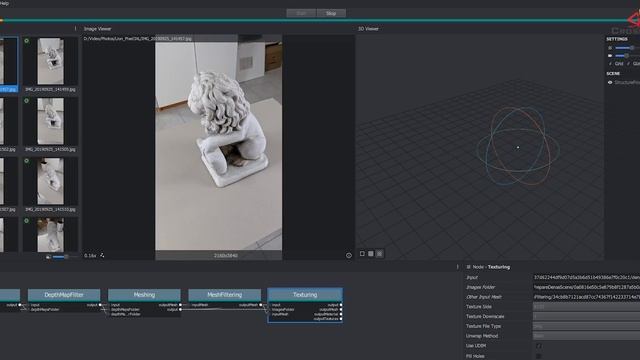Adjust the camera size slider in Settings
Viewport: 640px width, 360px height.
pyautogui.click(x=627, y=56)
